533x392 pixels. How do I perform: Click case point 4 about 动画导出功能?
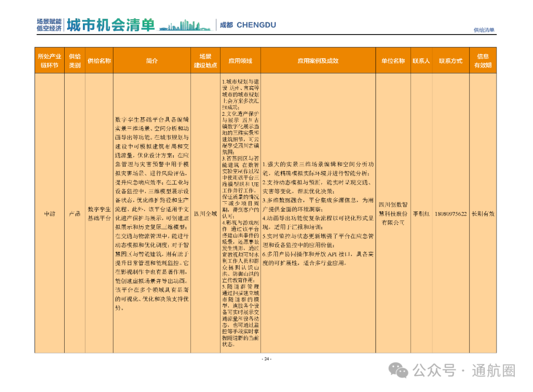point(318,222)
